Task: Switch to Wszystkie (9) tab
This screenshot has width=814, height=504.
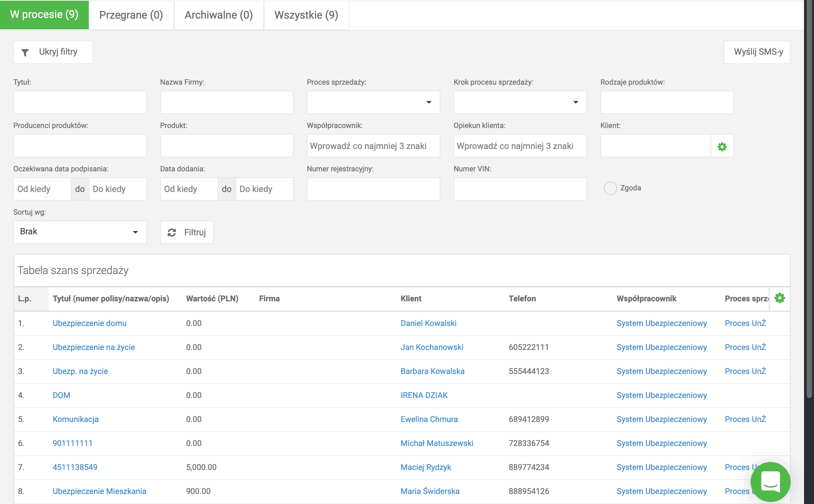Action: (306, 15)
